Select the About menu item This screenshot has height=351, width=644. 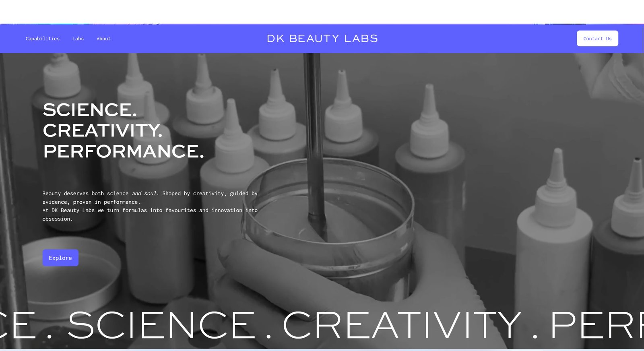pos(103,39)
